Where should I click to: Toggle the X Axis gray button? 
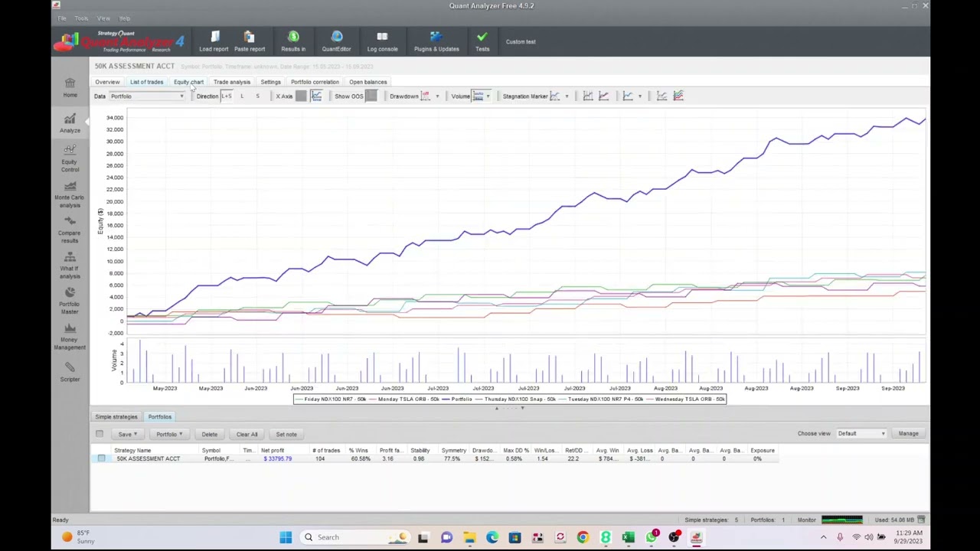(301, 96)
